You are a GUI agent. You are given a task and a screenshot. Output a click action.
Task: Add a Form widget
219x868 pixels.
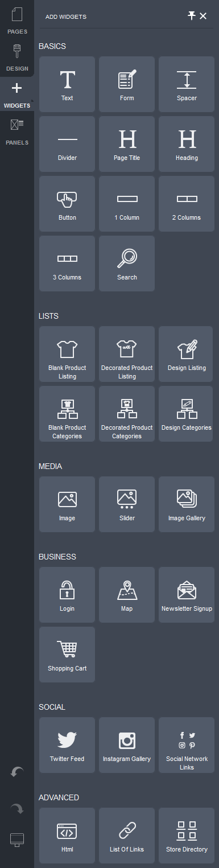pos(127,84)
